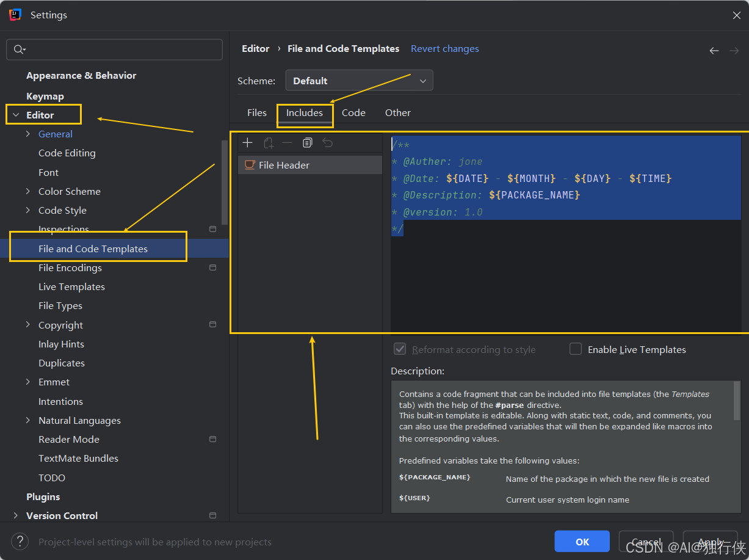Click the settings tree scrollbar

pos(225,182)
